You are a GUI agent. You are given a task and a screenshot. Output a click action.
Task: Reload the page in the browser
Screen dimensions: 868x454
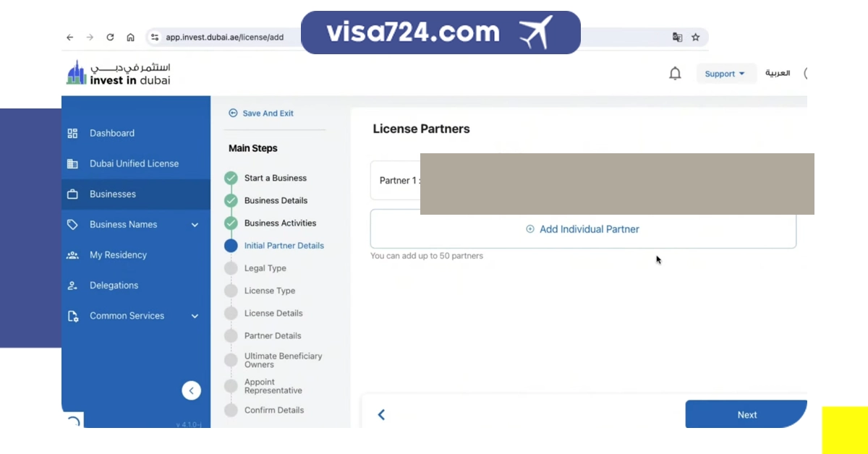pos(110,38)
